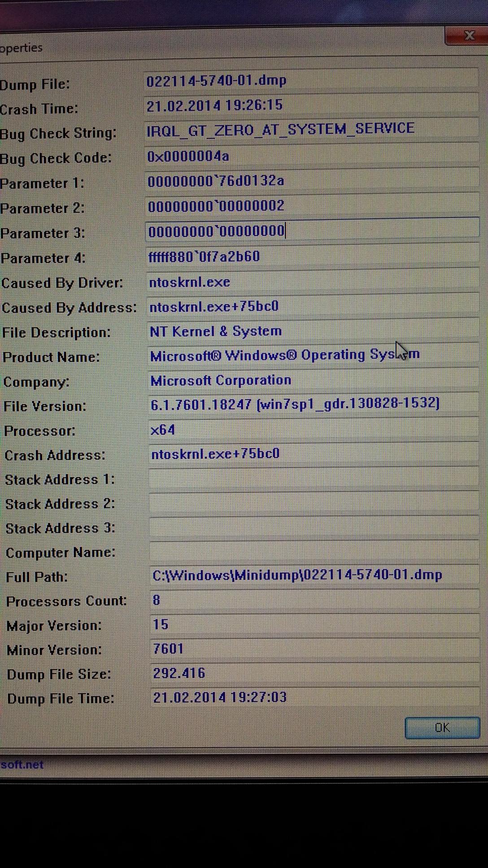Click the Minor Version field 7601
Screen dimensions: 488x868
(x=315, y=649)
